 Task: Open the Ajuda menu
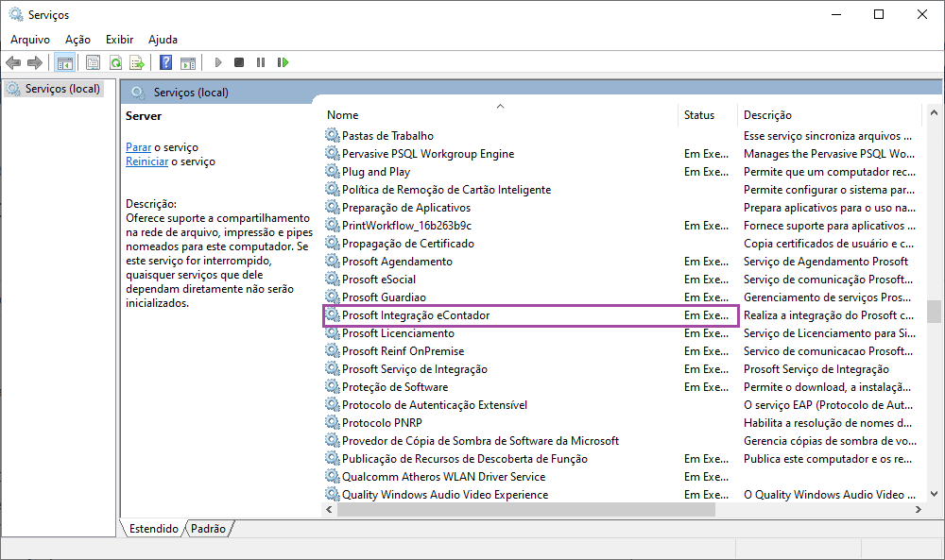pos(163,40)
